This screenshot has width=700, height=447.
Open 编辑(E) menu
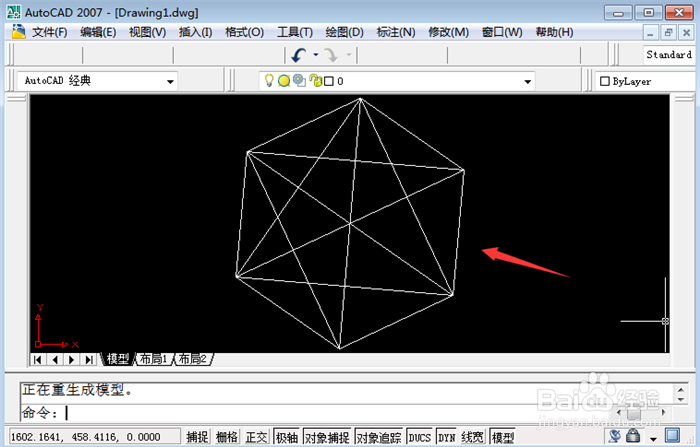pyautogui.click(x=98, y=32)
